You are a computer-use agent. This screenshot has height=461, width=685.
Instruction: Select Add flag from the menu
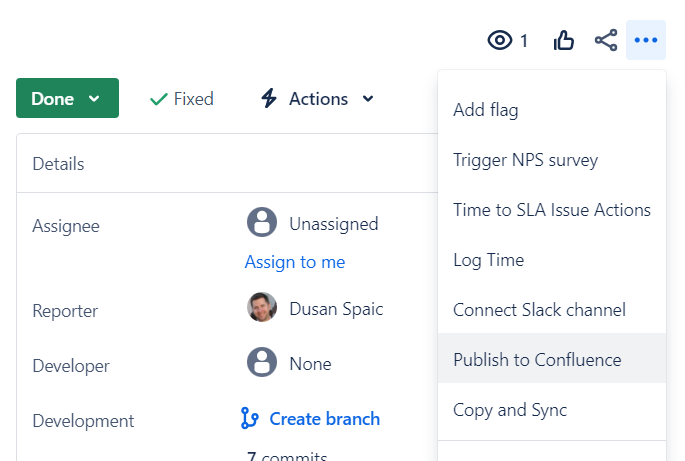[x=486, y=110]
